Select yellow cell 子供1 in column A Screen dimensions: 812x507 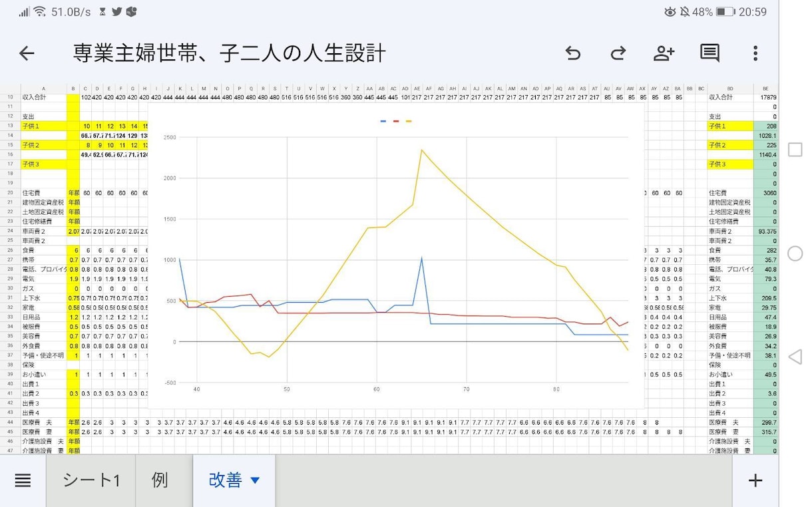pos(44,126)
